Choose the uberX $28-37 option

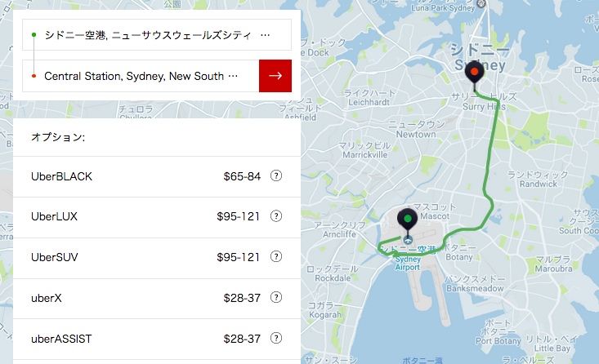pos(157,299)
